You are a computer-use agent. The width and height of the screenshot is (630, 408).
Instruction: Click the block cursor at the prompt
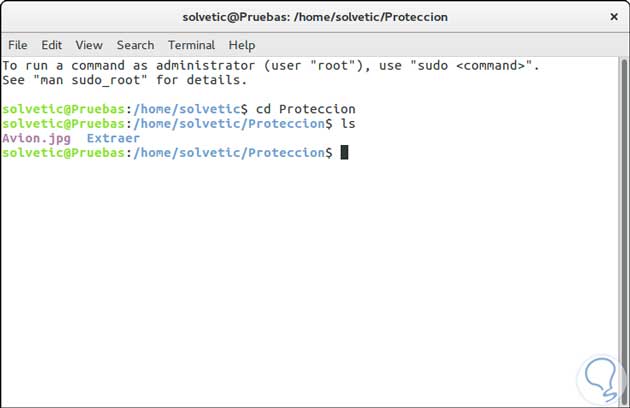(344, 152)
